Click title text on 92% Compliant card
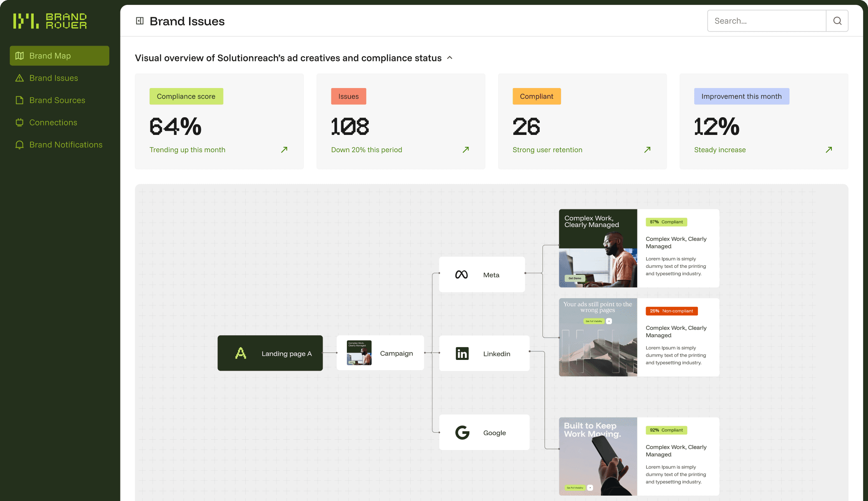 point(676,451)
